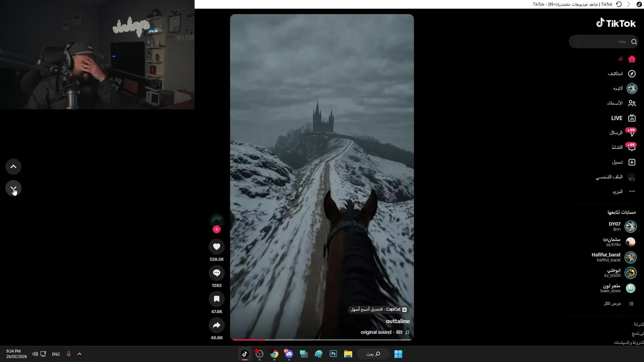Open the comments bubble showing 1282
Image resolution: width=644 pixels, height=362 pixels.
[x=216, y=273]
